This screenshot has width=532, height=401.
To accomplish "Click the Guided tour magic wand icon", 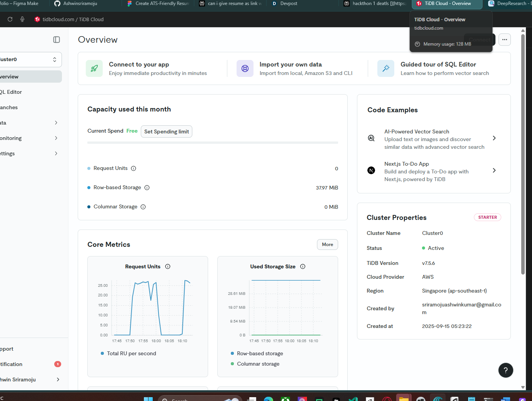I will 386,68.
